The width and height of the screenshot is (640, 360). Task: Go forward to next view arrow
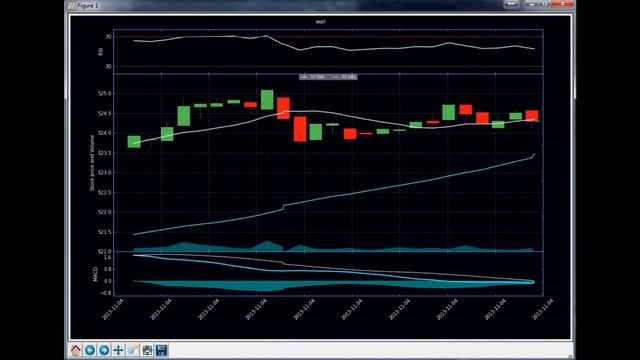tap(104, 350)
